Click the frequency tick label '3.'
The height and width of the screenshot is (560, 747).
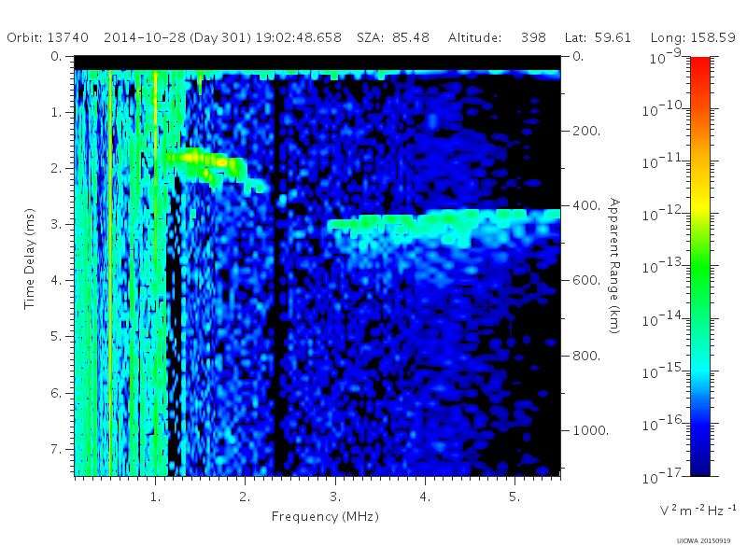335,497
